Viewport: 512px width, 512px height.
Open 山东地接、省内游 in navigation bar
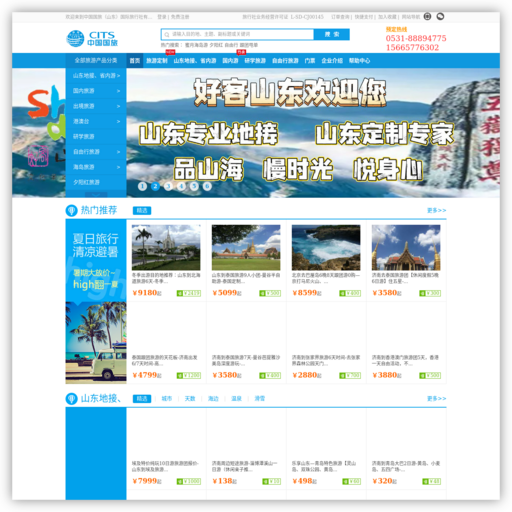(195, 61)
